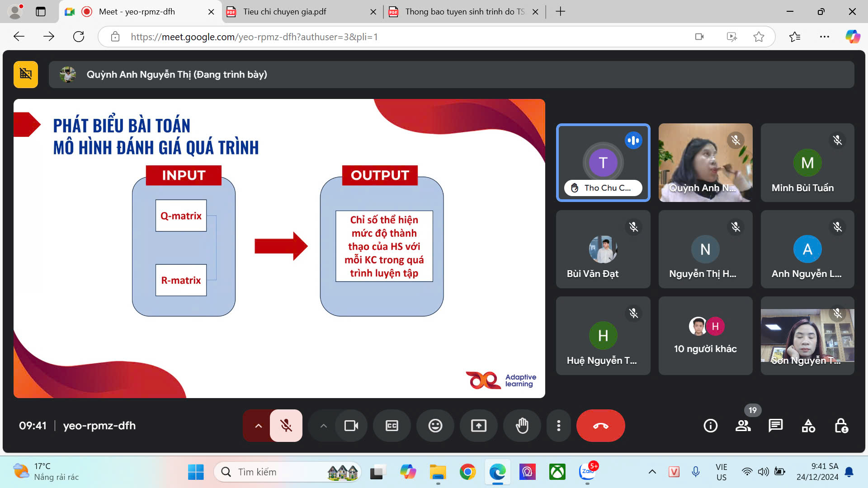The height and width of the screenshot is (488, 868).
Task: Expand microphone options chevron arrow
Action: 258,426
